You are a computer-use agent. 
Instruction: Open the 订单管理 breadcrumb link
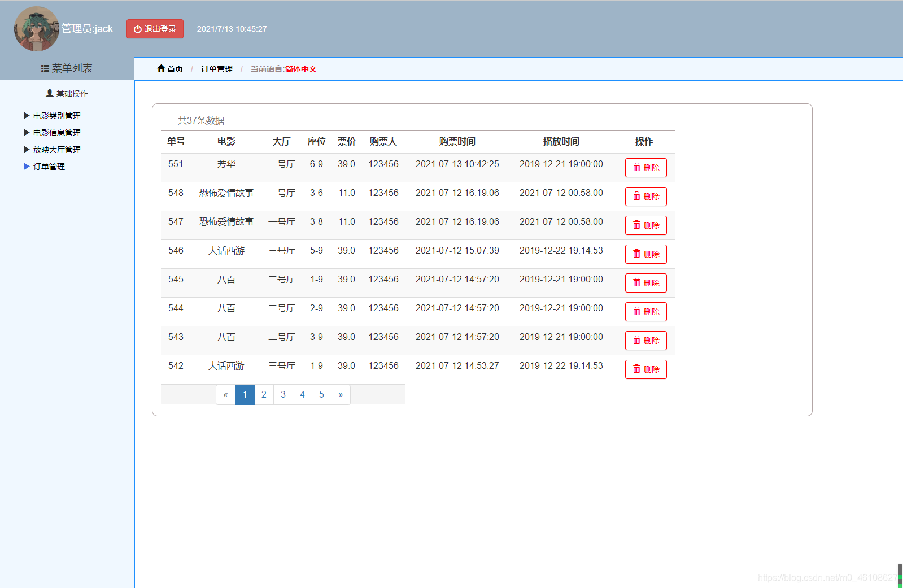click(x=217, y=69)
